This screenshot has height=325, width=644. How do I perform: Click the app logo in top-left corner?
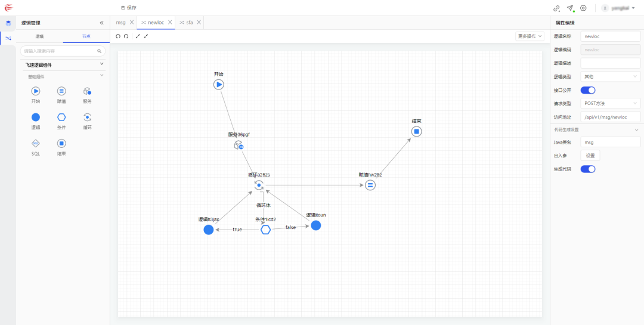click(8, 8)
